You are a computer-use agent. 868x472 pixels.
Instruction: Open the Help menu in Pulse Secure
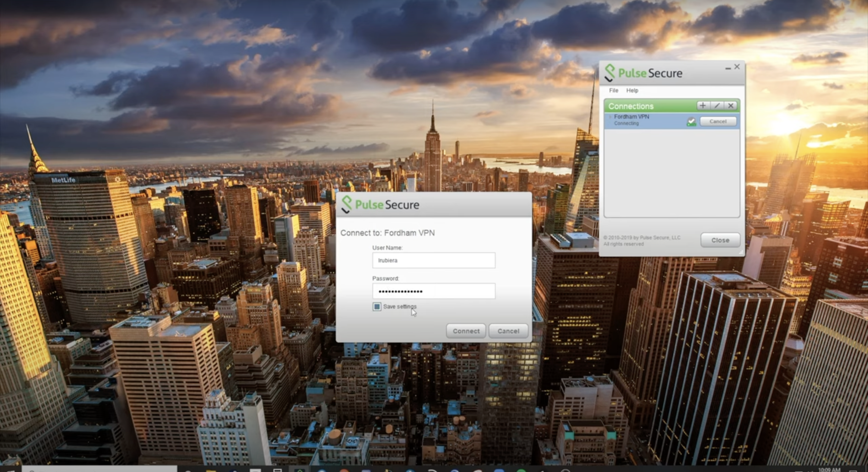pyautogui.click(x=632, y=90)
